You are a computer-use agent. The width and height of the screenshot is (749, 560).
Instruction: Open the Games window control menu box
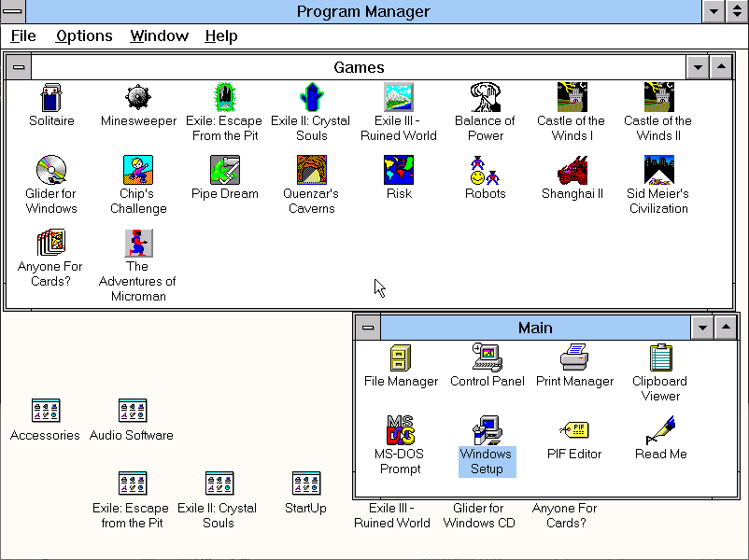tap(19, 67)
